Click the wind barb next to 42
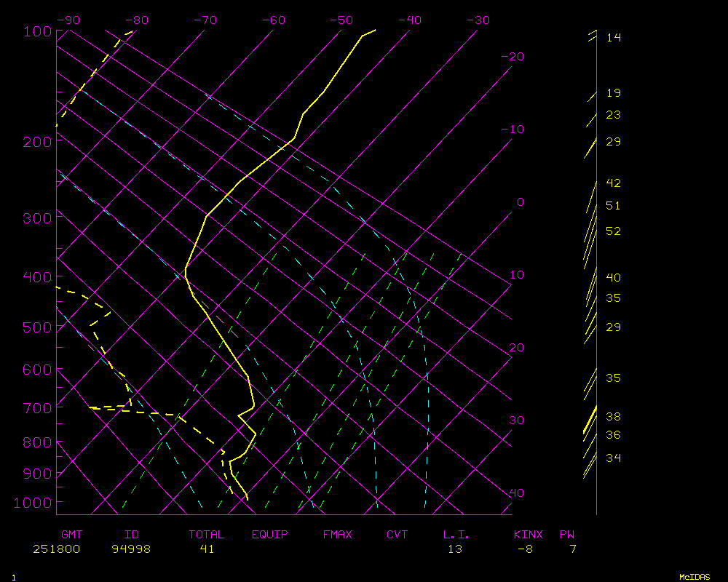Image resolution: width=728 pixels, height=582 pixels. click(591, 196)
